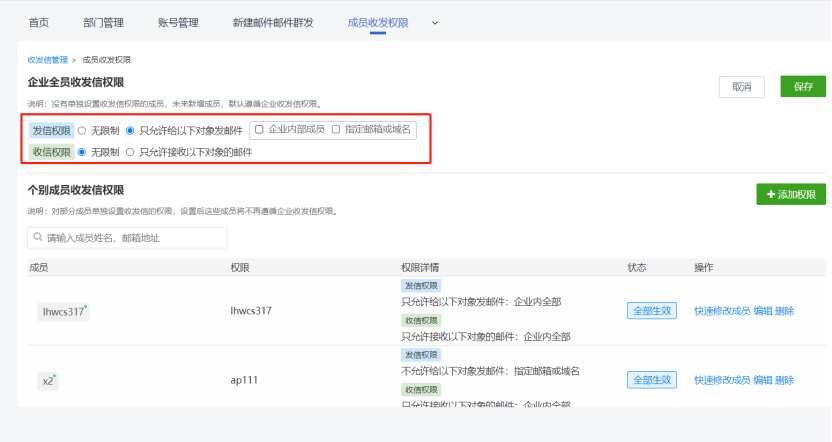The image size is (832, 442).
Task: Click the x2 member tag
Action: click(48, 381)
